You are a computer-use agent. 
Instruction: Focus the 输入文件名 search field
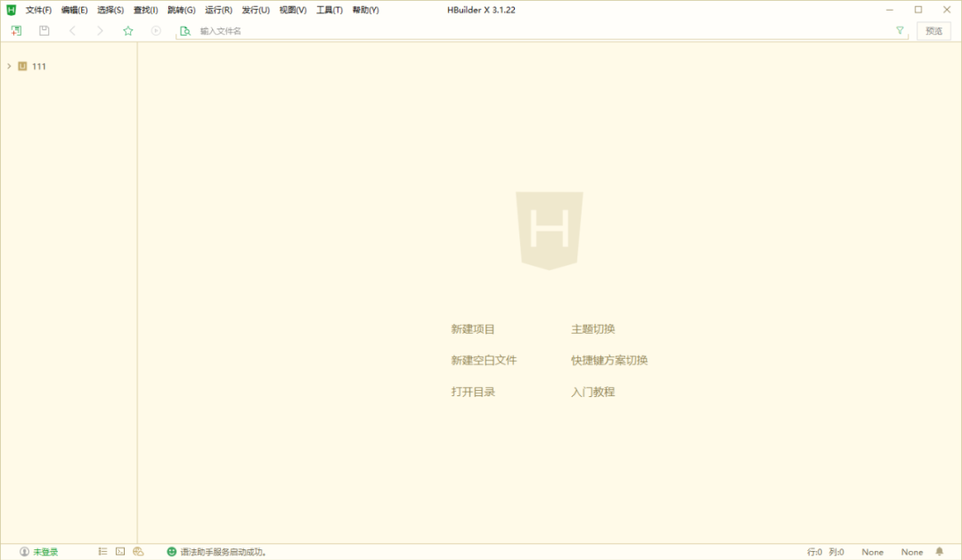[540, 30]
